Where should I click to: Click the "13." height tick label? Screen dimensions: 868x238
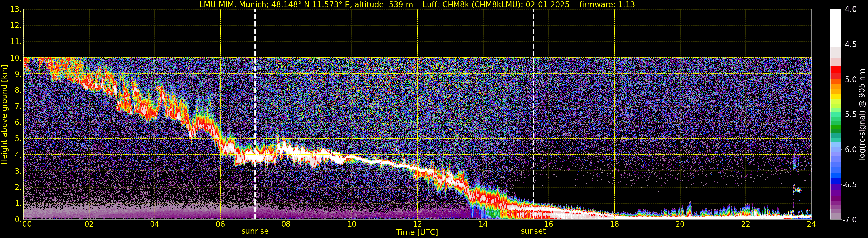pyautogui.click(x=16, y=10)
